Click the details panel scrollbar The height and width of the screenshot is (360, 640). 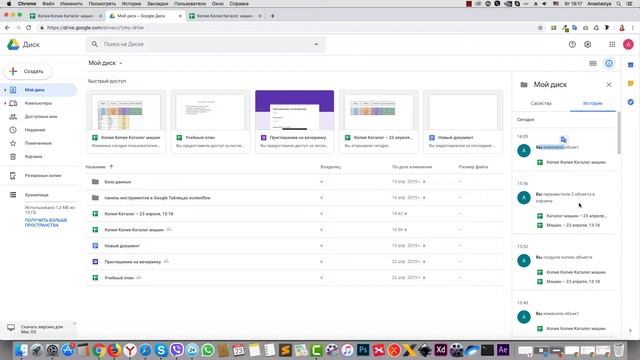point(619,133)
